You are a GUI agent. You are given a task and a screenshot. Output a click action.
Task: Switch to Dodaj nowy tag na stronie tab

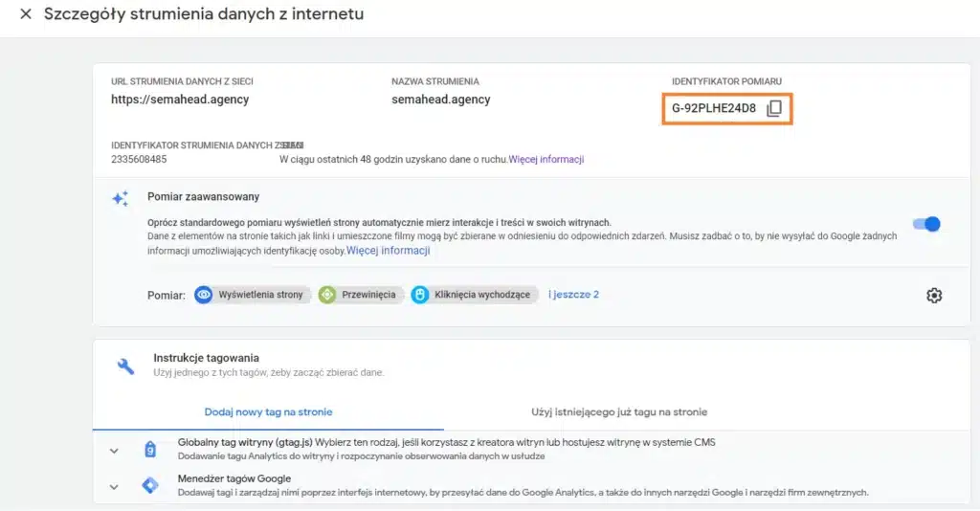point(268,411)
